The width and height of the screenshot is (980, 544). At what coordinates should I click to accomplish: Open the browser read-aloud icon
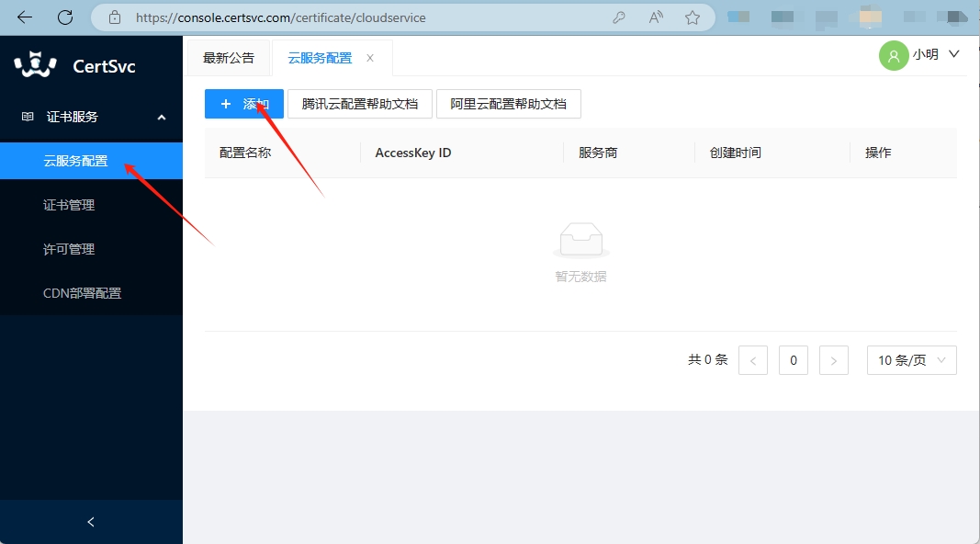pyautogui.click(x=654, y=17)
